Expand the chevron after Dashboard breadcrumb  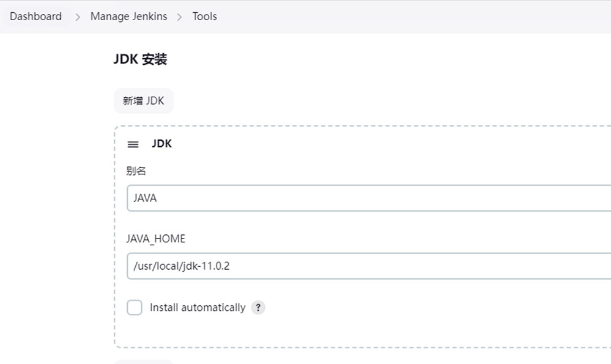tap(78, 17)
